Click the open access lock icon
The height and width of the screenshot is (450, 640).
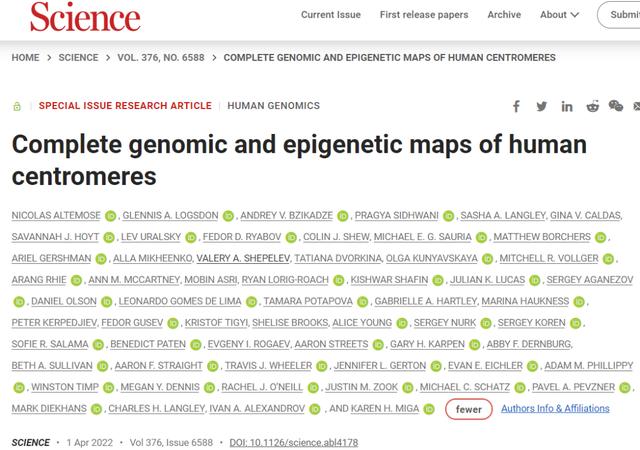[17, 106]
